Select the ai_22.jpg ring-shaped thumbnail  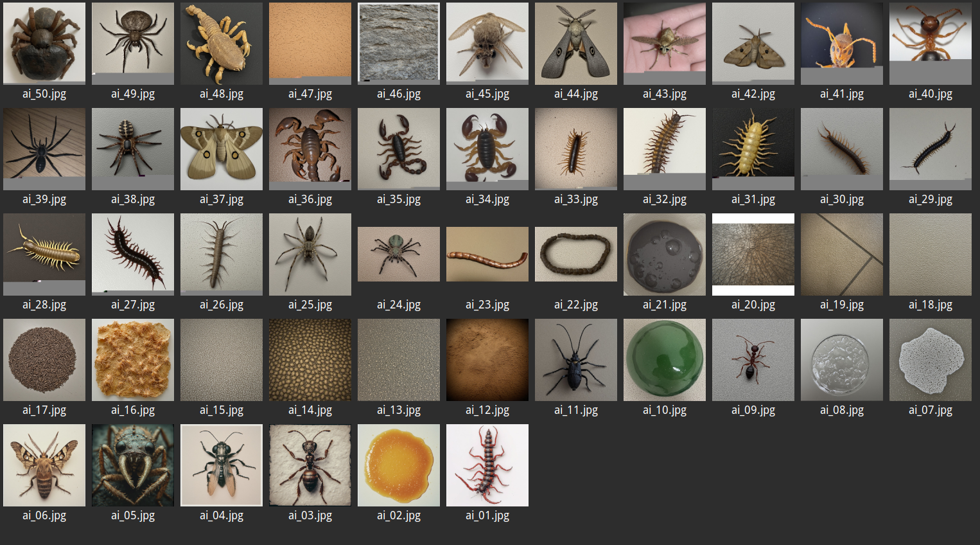(576, 255)
